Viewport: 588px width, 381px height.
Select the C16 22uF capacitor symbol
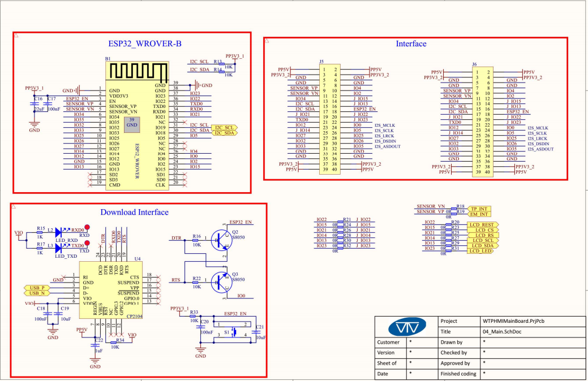point(35,104)
